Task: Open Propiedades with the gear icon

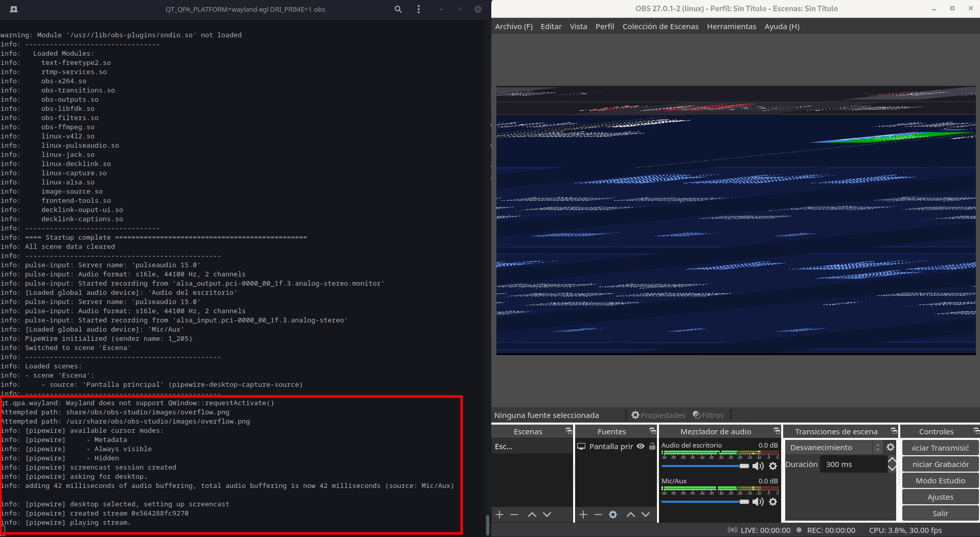Action: 635,415
